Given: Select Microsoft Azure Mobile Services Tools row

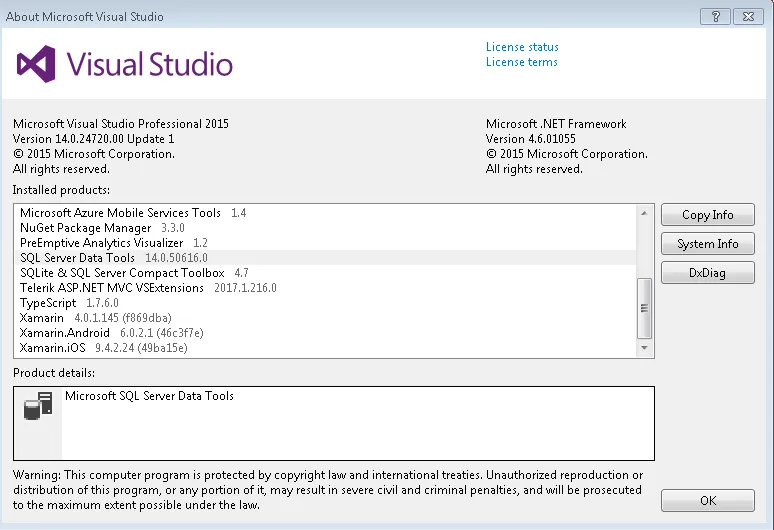Looking at the screenshot, I should pyautogui.click(x=325, y=213).
